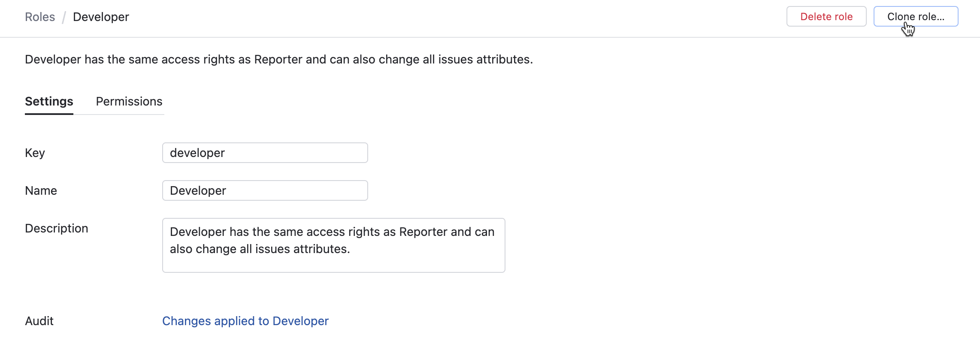The height and width of the screenshot is (350, 980).
Task: Switch to the Settings tab
Action: (49, 101)
